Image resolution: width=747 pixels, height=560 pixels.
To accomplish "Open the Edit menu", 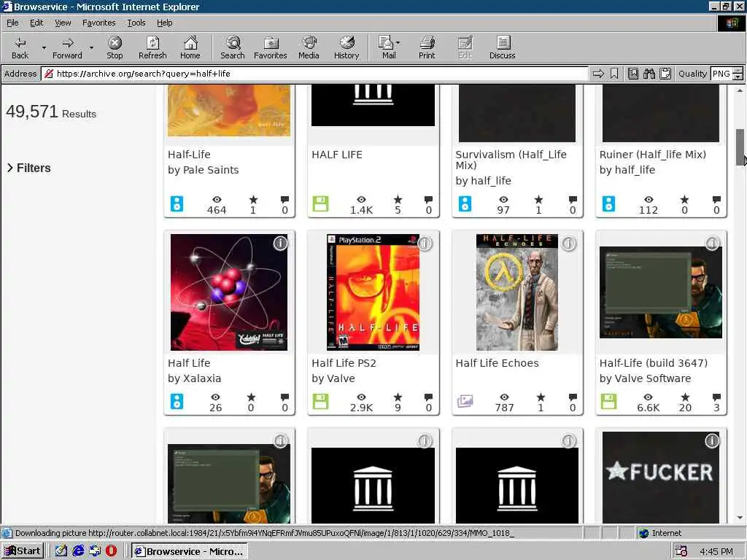I will pos(36,23).
